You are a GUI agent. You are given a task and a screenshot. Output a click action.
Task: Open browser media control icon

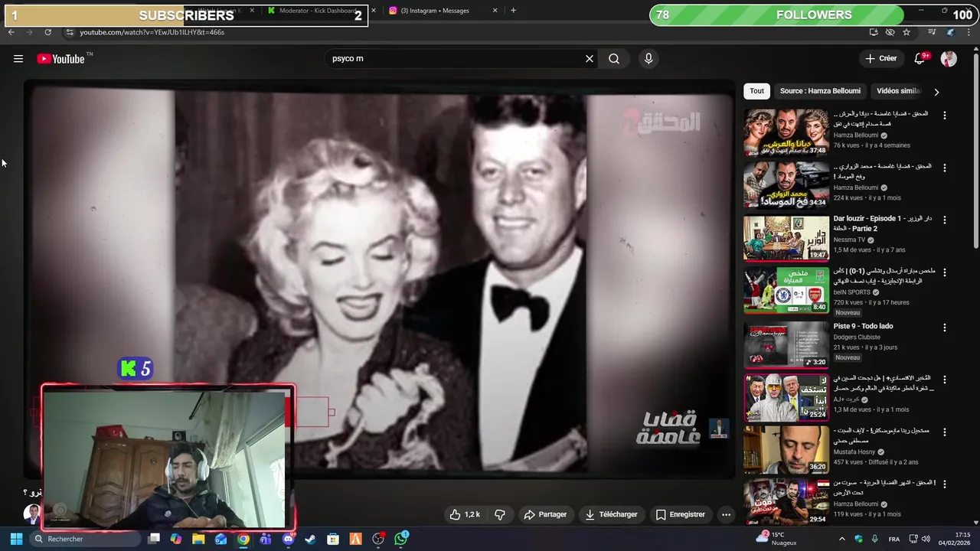pyautogui.click(x=932, y=32)
